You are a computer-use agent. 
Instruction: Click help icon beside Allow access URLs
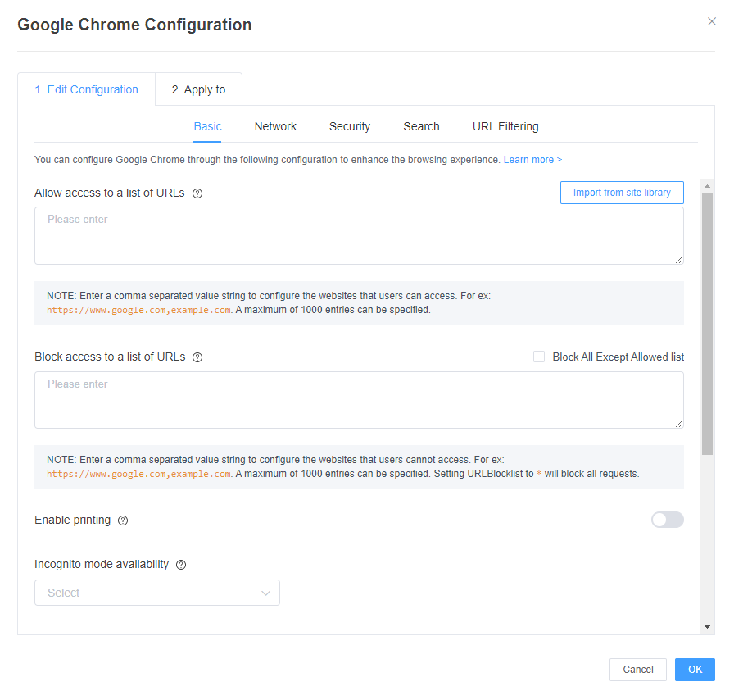pos(197,193)
